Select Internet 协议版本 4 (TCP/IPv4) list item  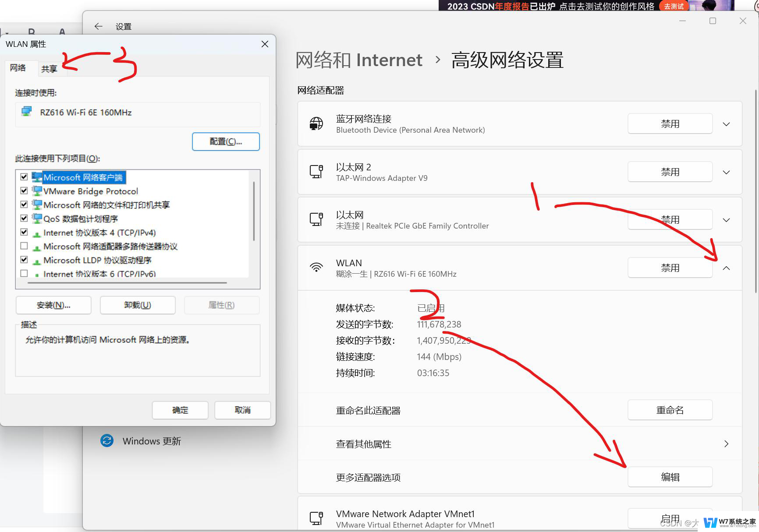pyautogui.click(x=99, y=233)
